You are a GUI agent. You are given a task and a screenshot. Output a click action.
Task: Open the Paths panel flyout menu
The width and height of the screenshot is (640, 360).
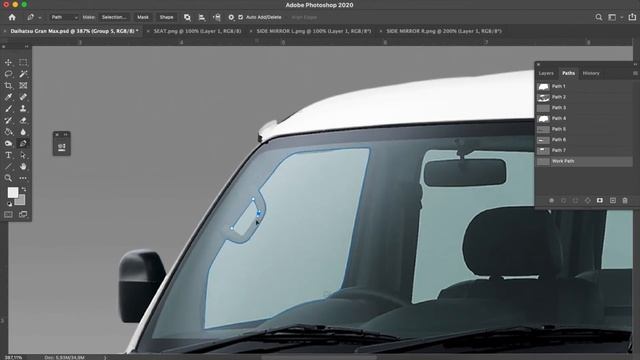pyautogui.click(x=635, y=73)
